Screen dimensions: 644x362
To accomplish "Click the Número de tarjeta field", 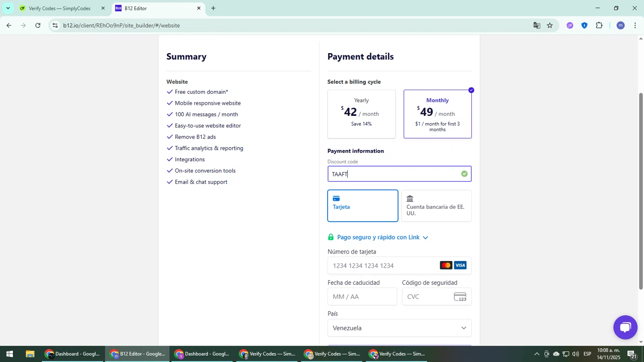I will click(399, 265).
